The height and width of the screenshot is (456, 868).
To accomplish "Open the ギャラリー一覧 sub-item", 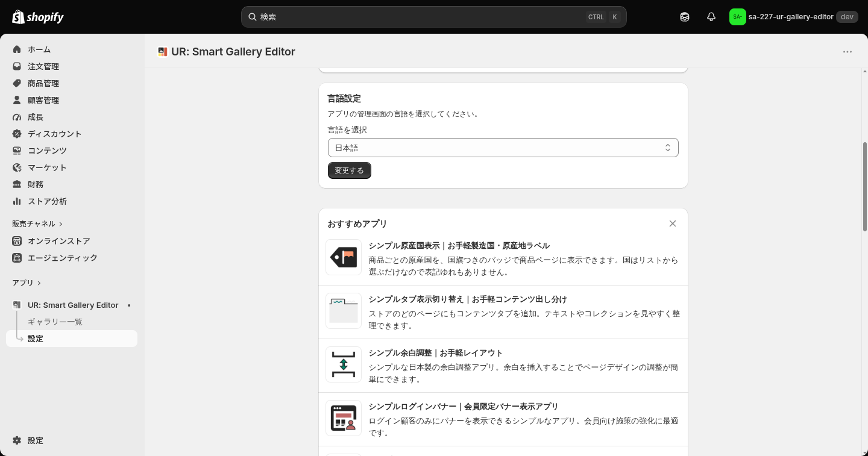I will click(x=55, y=322).
